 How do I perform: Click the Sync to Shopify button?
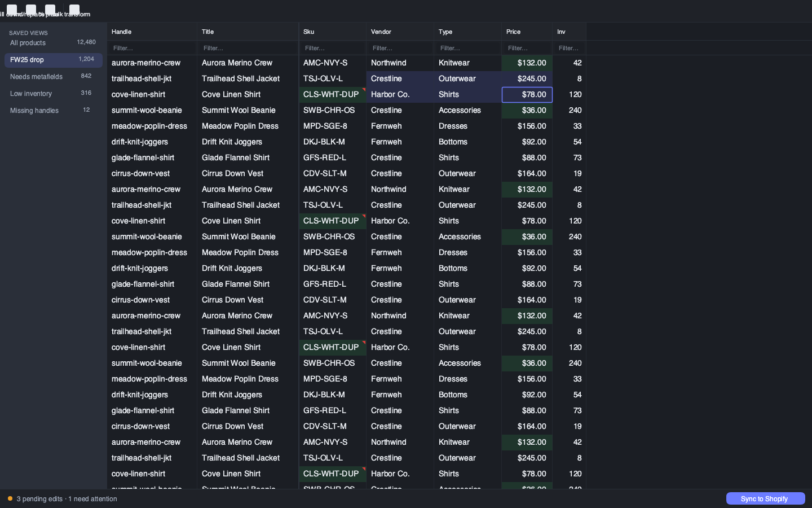click(x=765, y=498)
